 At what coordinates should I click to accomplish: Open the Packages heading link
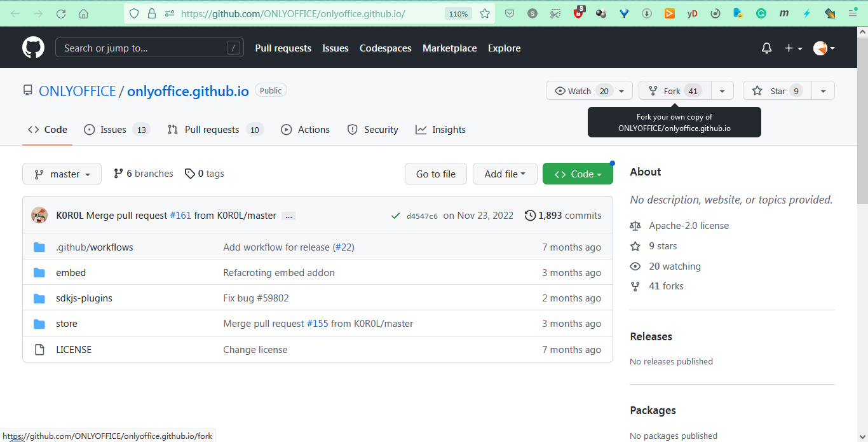pyautogui.click(x=653, y=410)
